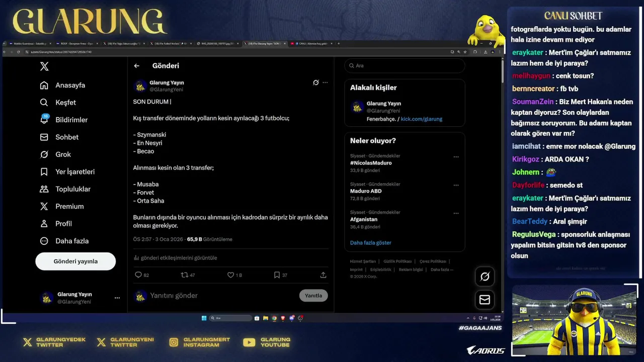
Task: Click taskbar Ara search box
Action: 230,318
